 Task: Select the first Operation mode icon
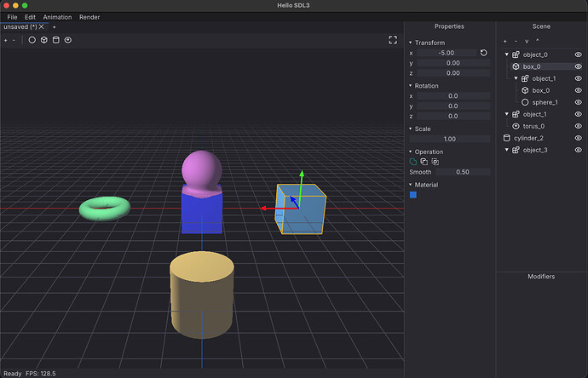pyautogui.click(x=413, y=162)
